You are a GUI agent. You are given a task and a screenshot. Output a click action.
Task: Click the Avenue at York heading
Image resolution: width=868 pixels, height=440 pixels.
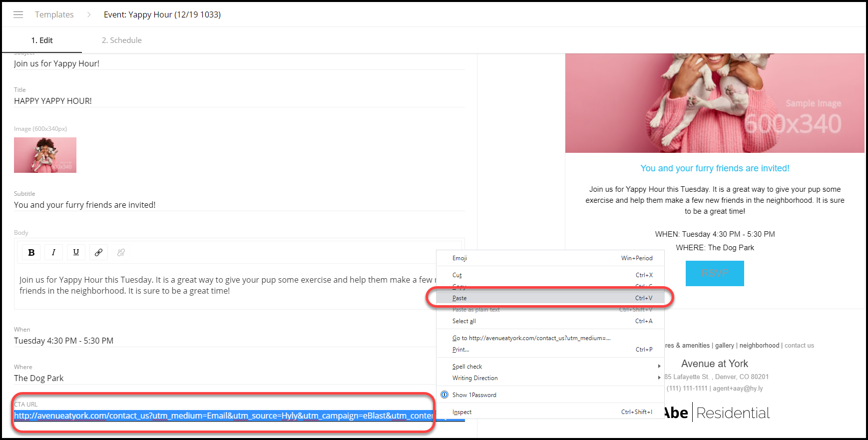click(x=715, y=364)
